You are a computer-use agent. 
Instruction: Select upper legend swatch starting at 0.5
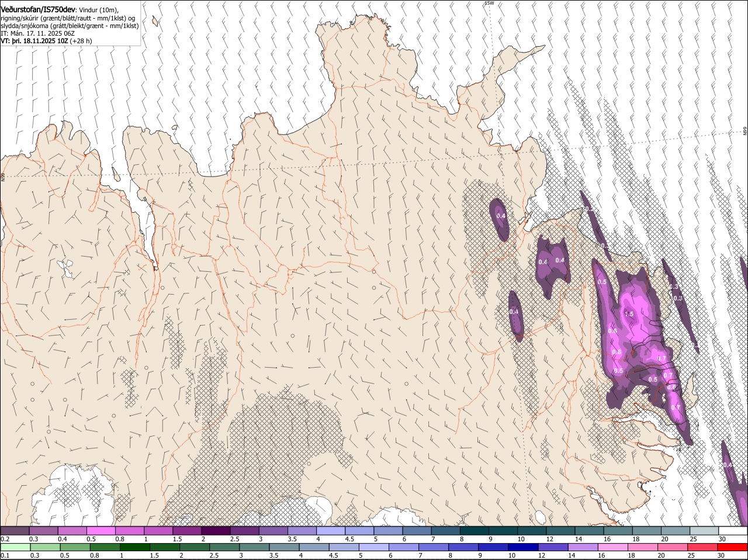[x=101, y=530]
